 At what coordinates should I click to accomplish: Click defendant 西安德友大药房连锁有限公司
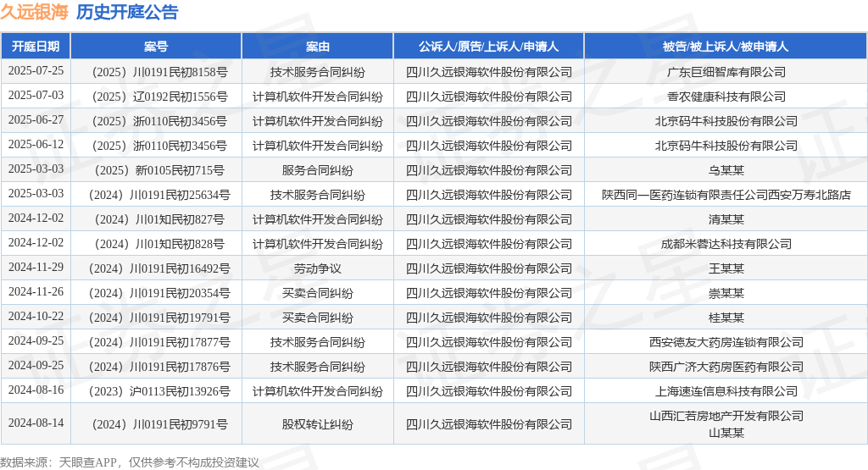pos(726,342)
